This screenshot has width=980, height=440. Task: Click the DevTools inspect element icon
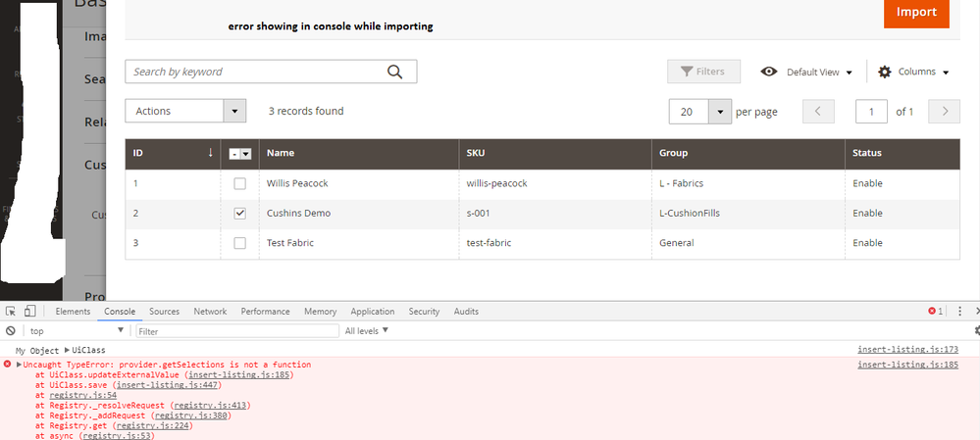(11, 312)
